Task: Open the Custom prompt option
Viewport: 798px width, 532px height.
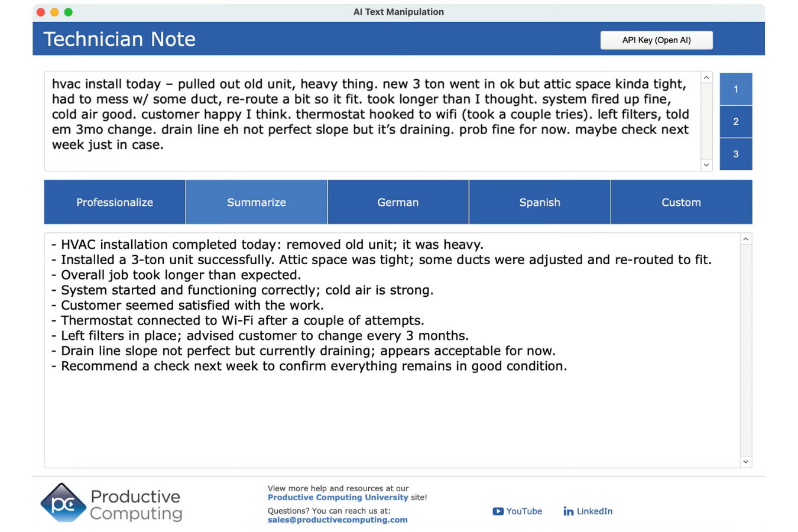Action: click(681, 202)
